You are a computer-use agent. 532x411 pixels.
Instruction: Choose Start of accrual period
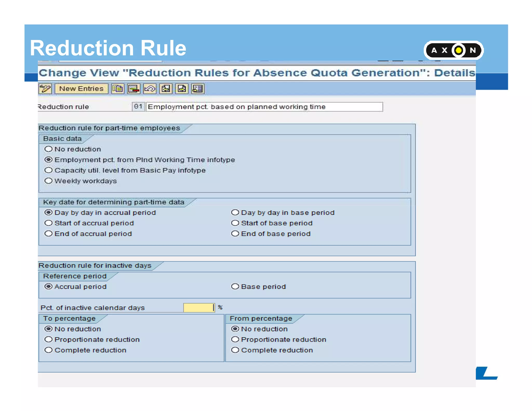pyautogui.click(x=48, y=223)
